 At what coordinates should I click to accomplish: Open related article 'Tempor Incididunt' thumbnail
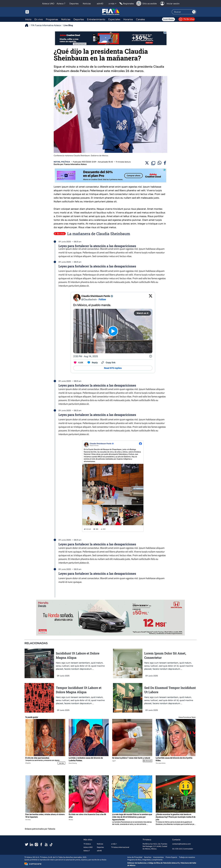pos(39,698)
